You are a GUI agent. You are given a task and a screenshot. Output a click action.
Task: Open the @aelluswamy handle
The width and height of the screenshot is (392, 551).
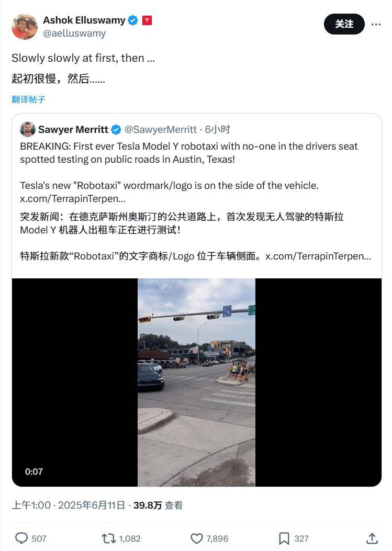[x=74, y=33]
